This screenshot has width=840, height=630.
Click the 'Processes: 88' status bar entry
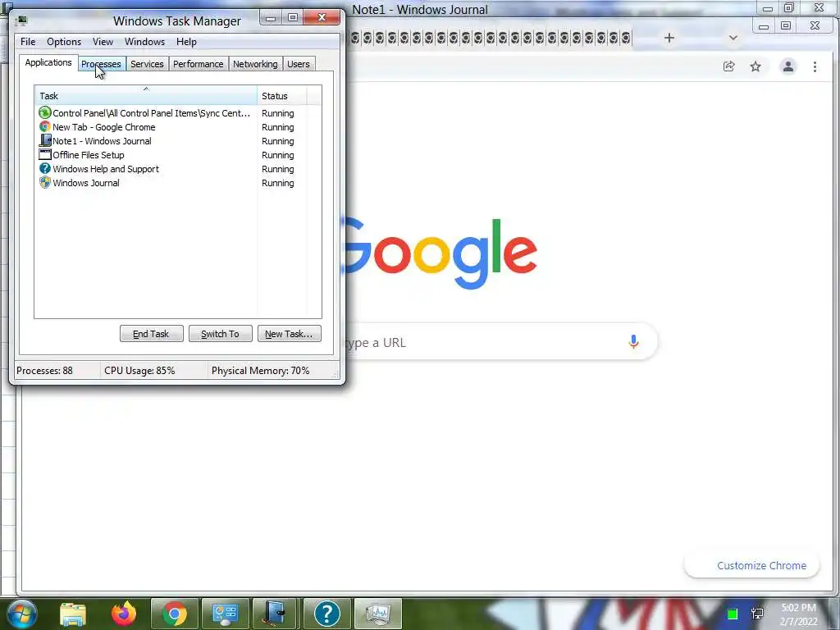(x=44, y=370)
